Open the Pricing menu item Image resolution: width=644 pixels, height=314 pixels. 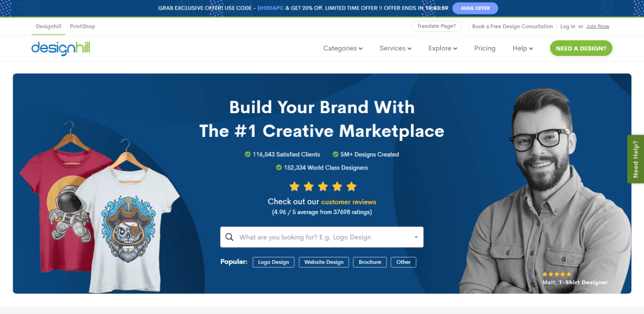coord(485,48)
